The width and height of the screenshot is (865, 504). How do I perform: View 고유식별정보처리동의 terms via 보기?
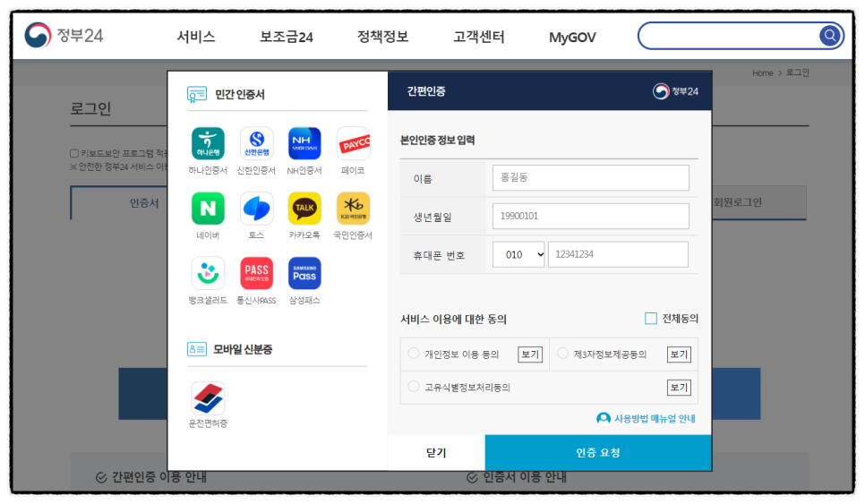point(679,387)
